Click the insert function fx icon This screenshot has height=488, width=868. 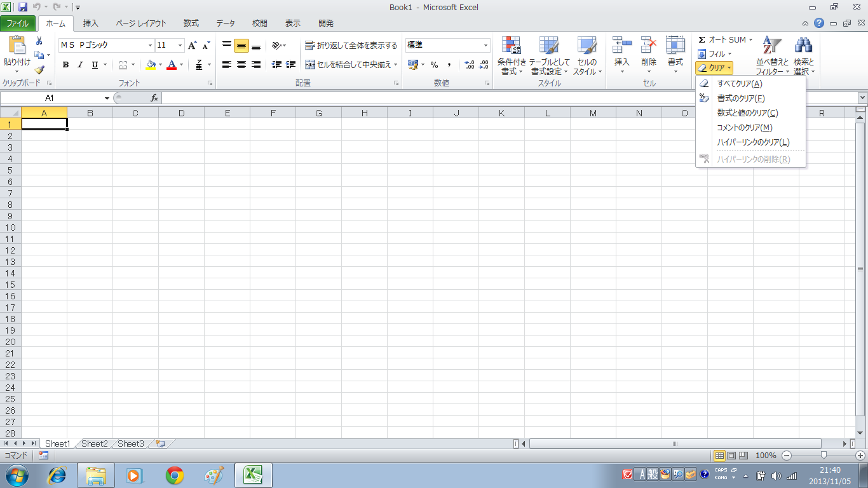coord(154,98)
